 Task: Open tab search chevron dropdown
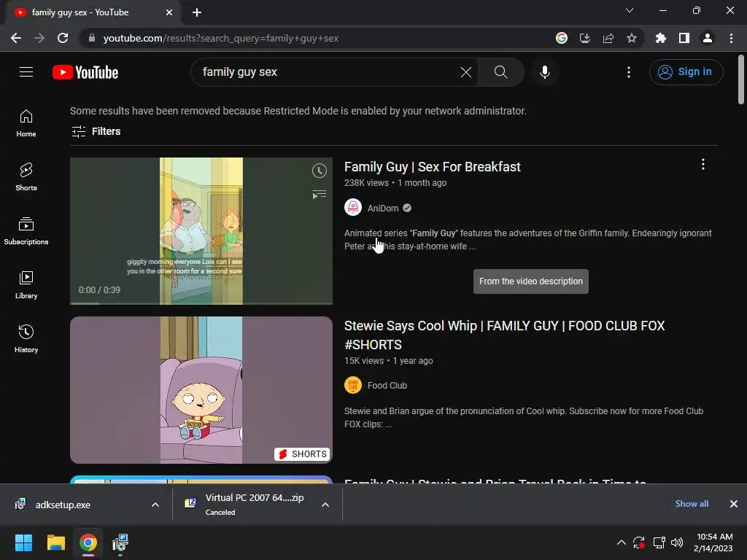pyautogui.click(x=630, y=10)
